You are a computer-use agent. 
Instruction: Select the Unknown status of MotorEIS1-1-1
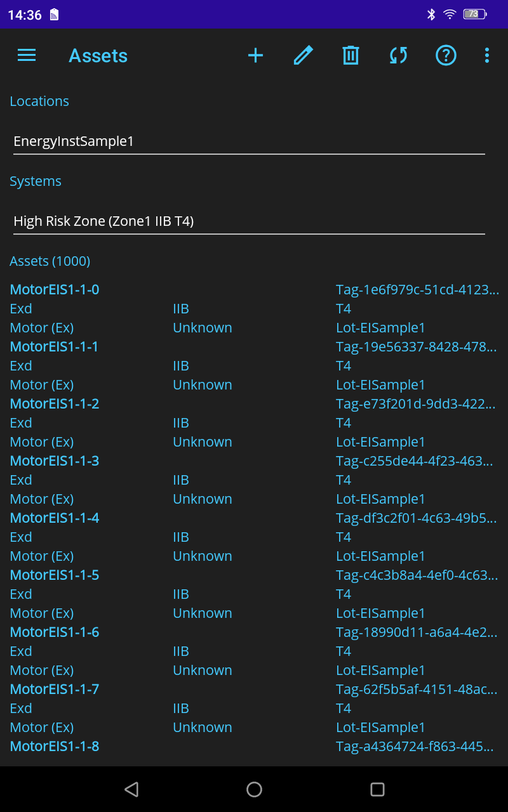[x=203, y=384]
